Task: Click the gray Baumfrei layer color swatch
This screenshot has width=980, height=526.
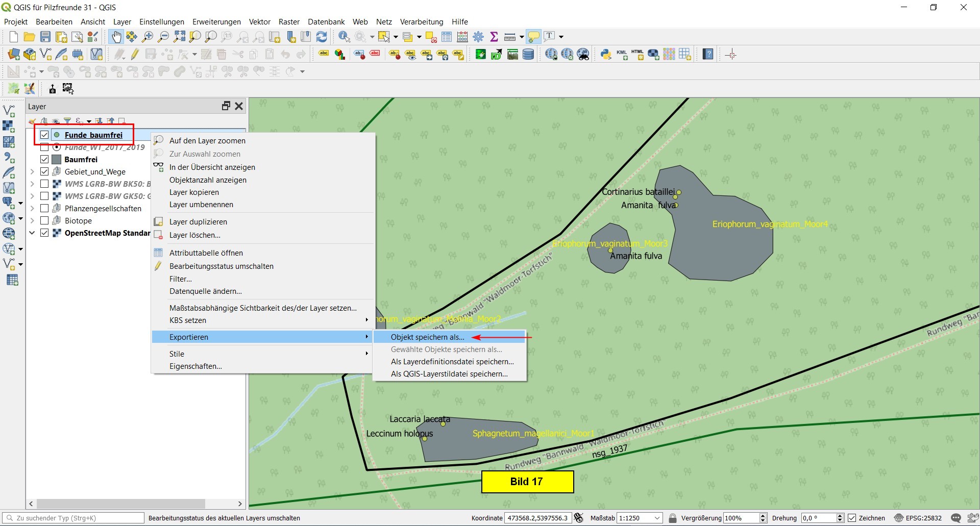Action: pyautogui.click(x=57, y=160)
